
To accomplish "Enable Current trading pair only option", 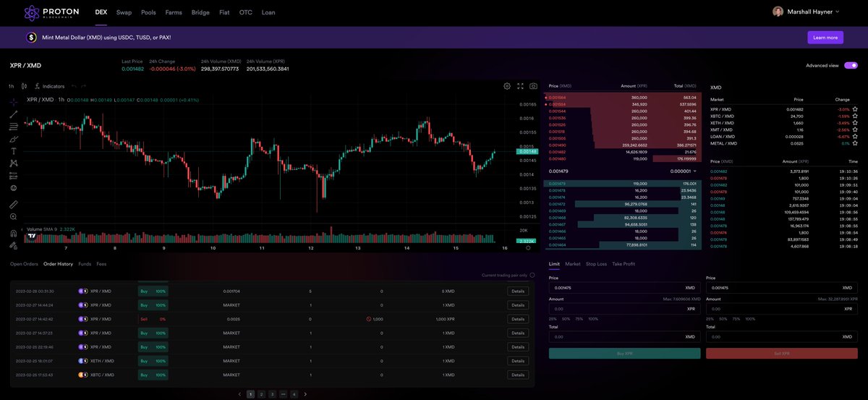I will 532,275.
